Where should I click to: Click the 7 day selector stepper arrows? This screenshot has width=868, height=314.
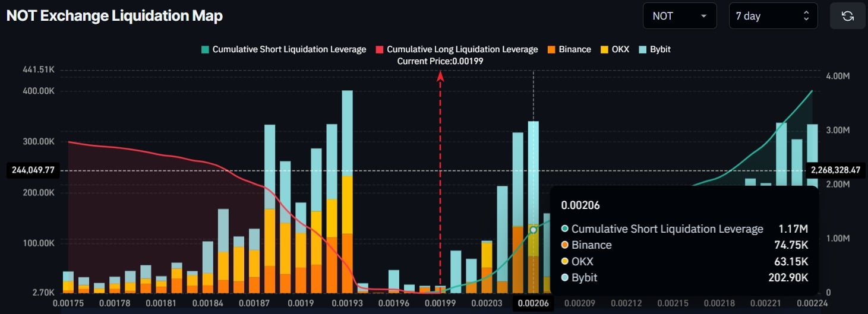[x=806, y=16]
